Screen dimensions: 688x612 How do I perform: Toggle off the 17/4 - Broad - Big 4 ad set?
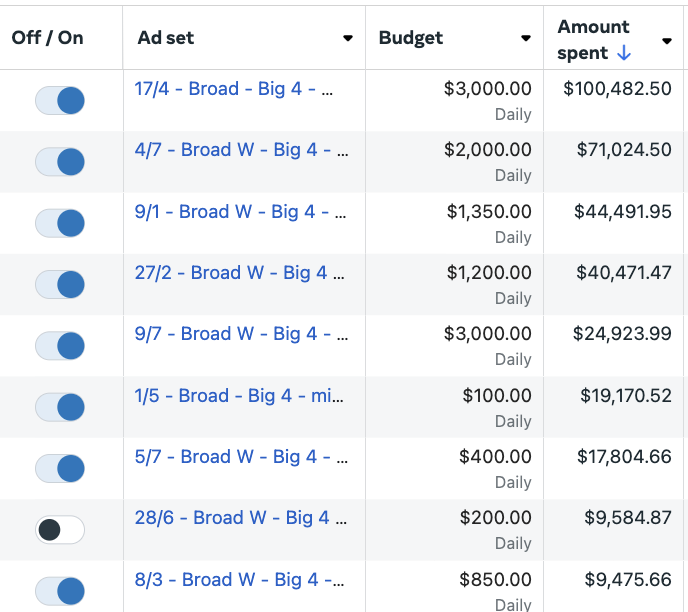click(x=60, y=100)
